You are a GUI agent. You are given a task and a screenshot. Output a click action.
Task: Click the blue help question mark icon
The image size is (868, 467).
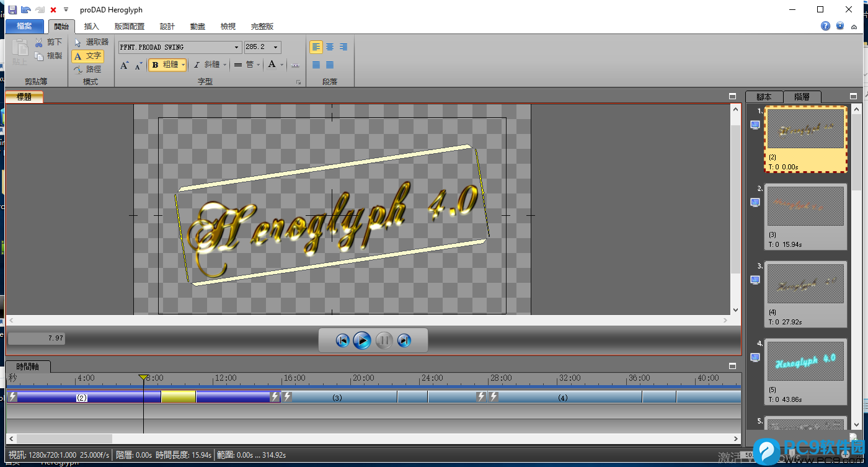coord(826,26)
